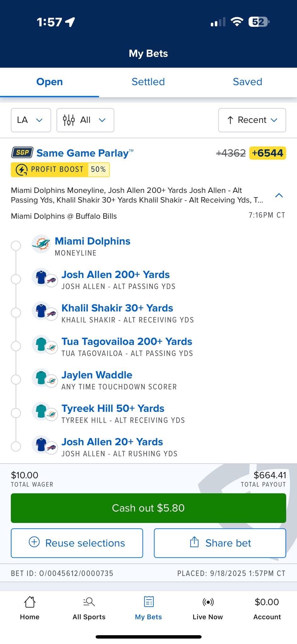Tap status circle beside Miami Dolphins Moneyline
This screenshot has height=644, width=297.
pos(16,246)
